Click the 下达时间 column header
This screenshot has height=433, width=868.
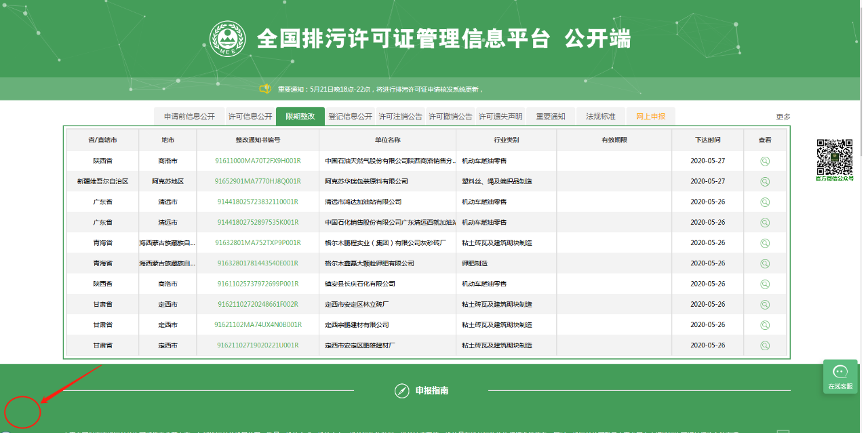[707, 140]
